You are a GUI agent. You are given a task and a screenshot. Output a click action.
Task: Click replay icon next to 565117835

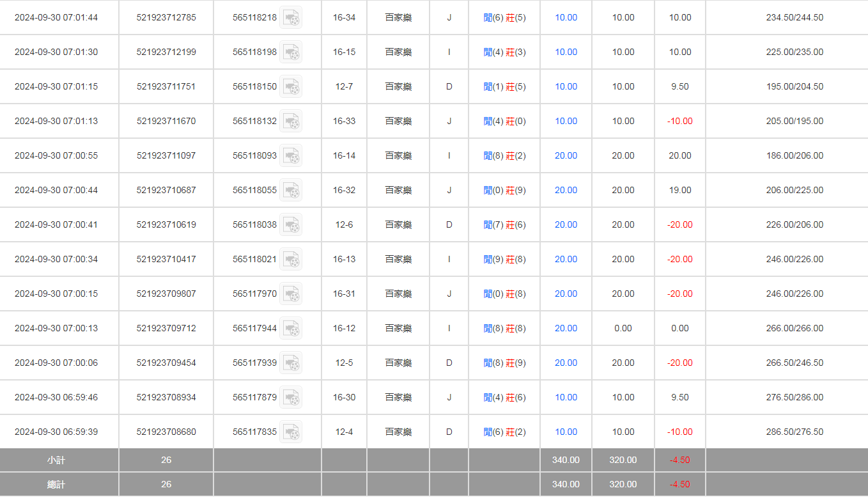tap(291, 432)
